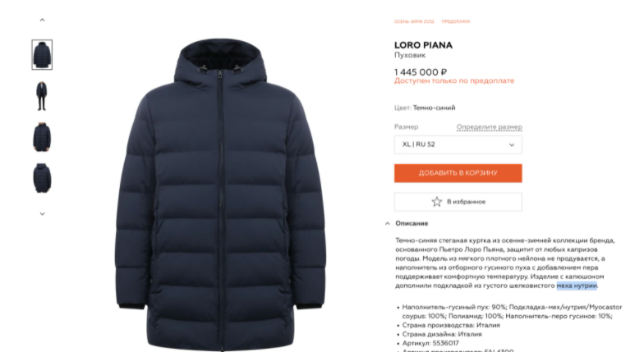Select the model full-body thumbnail
This screenshot has height=352, width=644.
pos(41,96)
